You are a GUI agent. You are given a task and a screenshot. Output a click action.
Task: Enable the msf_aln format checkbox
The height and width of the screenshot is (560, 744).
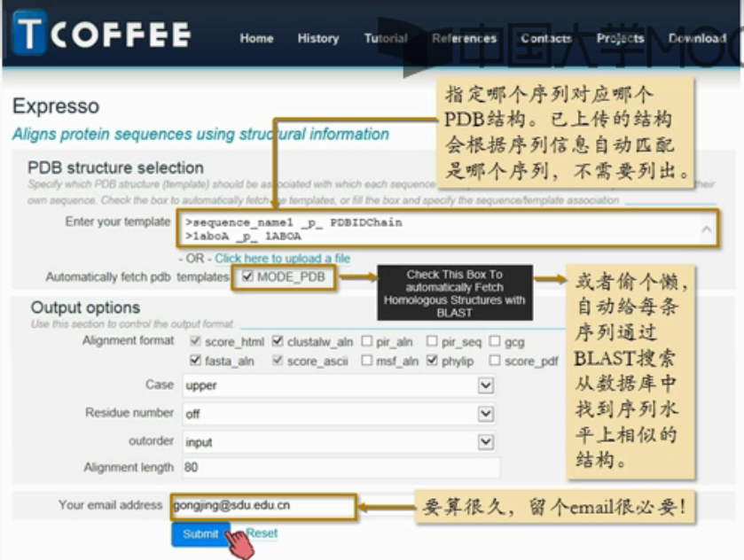(366, 361)
